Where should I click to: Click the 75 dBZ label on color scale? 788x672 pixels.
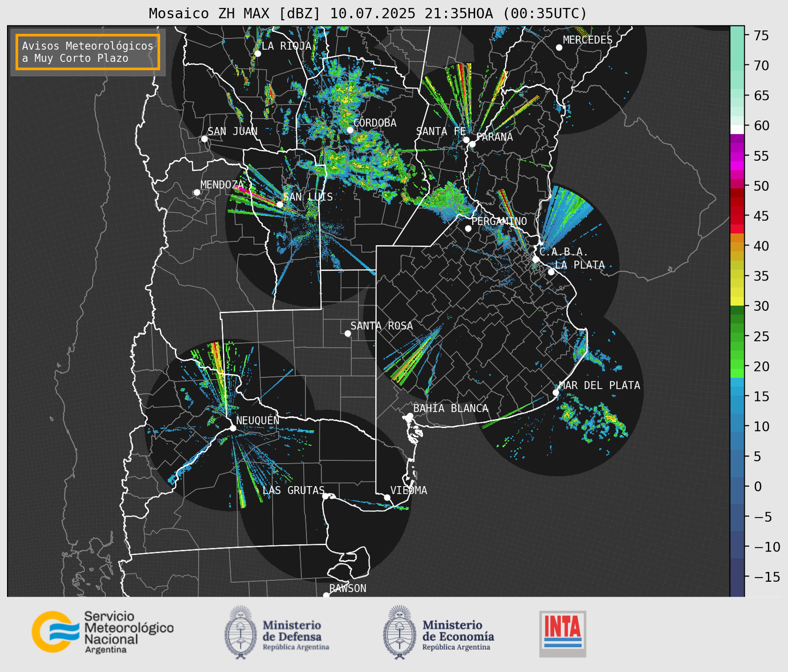[x=761, y=36]
